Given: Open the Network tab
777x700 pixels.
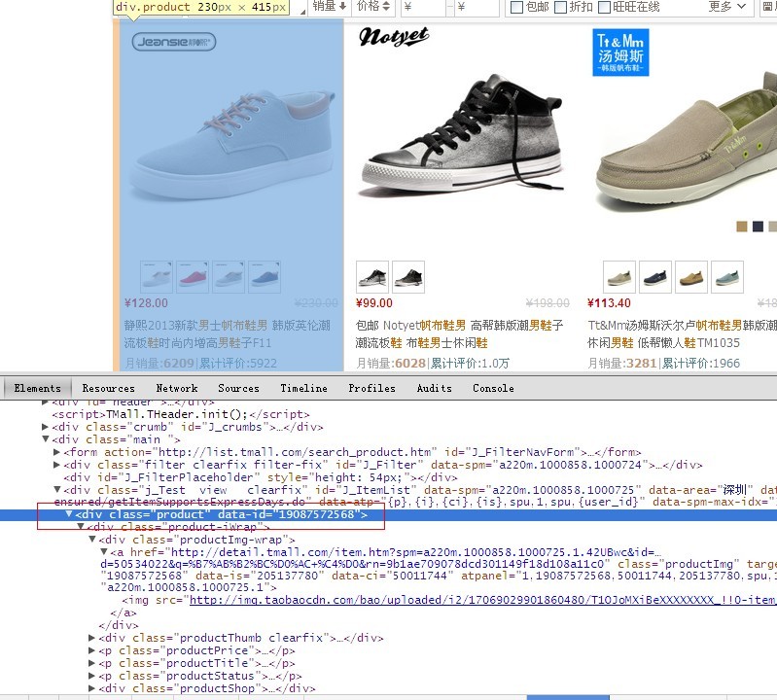Looking at the screenshot, I should (177, 388).
